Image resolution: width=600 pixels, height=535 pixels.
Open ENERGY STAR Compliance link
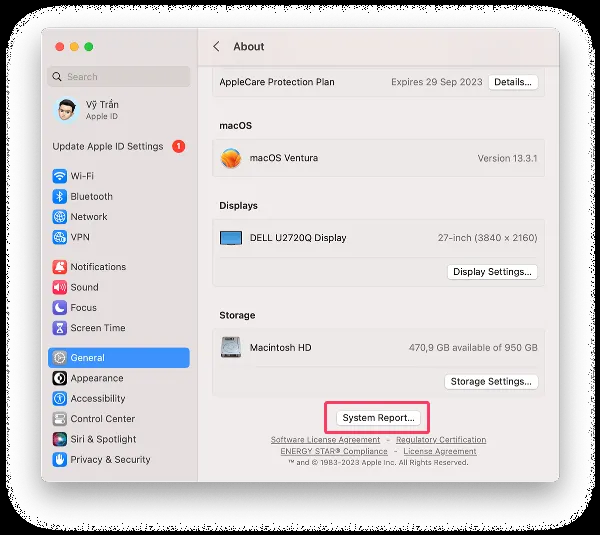pyautogui.click(x=334, y=451)
